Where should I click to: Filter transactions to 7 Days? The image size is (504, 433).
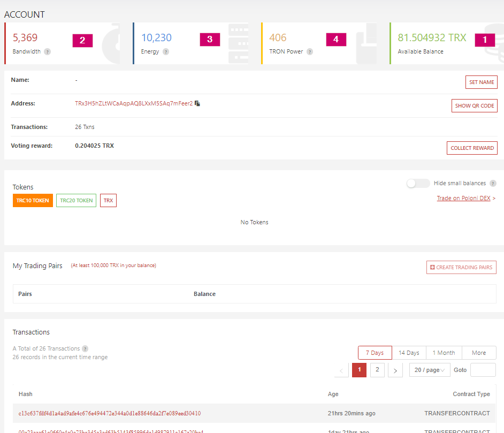(x=375, y=353)
